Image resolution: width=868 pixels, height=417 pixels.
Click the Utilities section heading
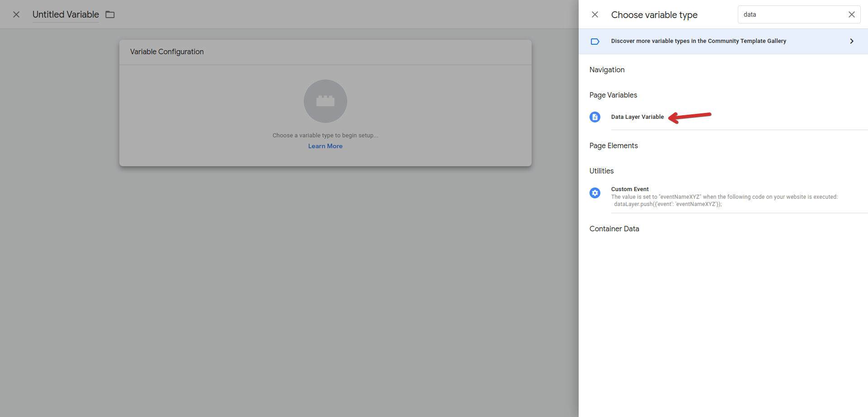tap(601, 171)
